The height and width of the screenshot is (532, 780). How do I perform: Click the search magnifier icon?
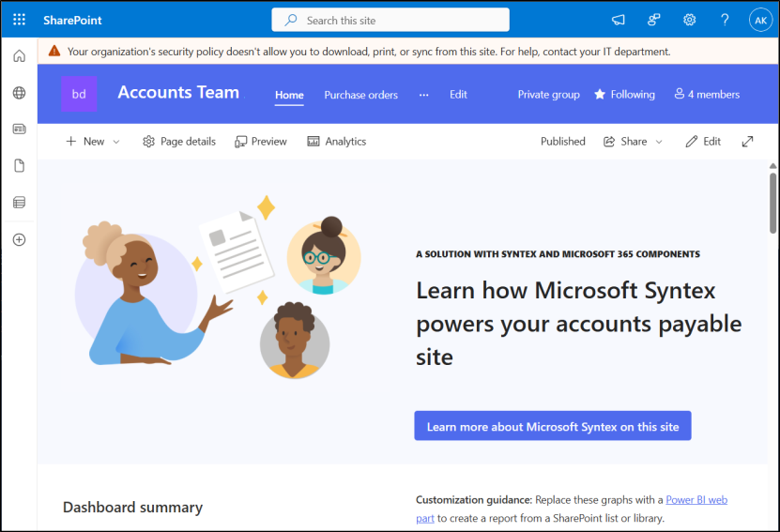tap(291, 20)
